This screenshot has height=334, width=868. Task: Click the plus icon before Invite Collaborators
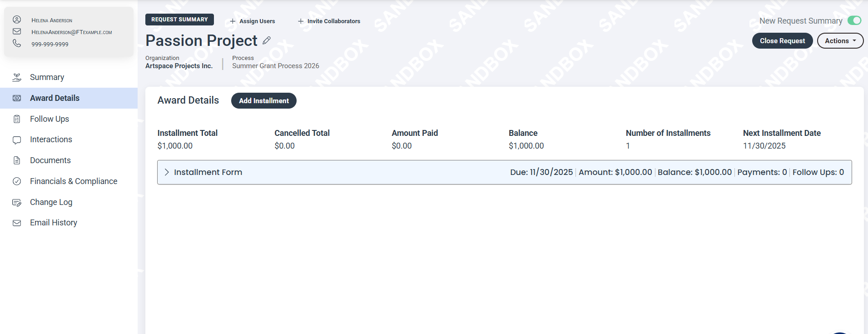[x=301, y=21]
